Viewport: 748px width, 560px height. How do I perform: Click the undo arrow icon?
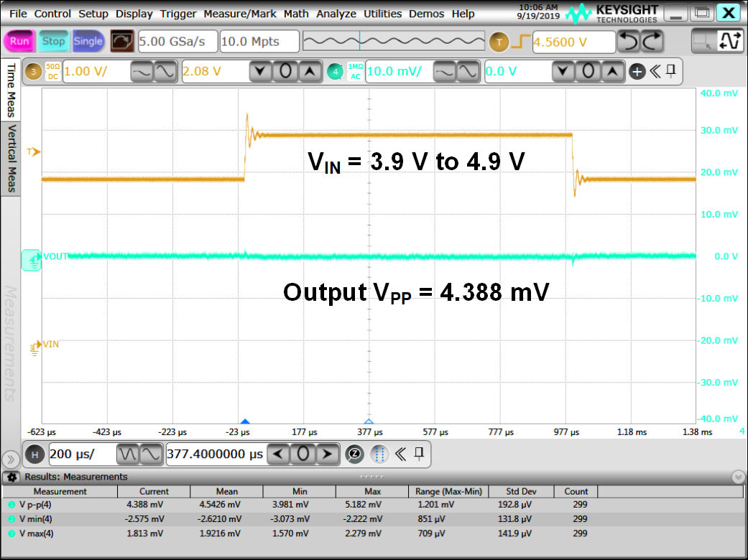pos(628,42)
